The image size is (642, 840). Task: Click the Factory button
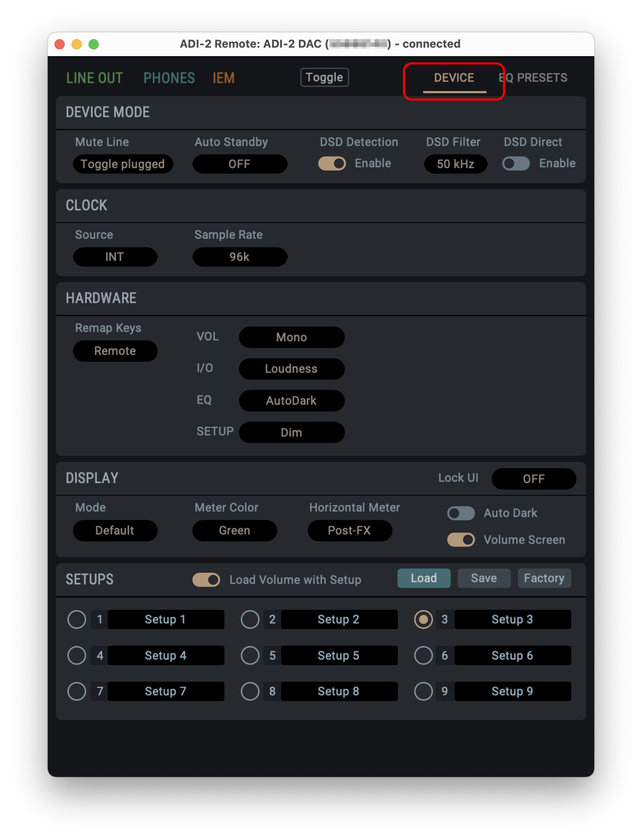tap(544, 578)
